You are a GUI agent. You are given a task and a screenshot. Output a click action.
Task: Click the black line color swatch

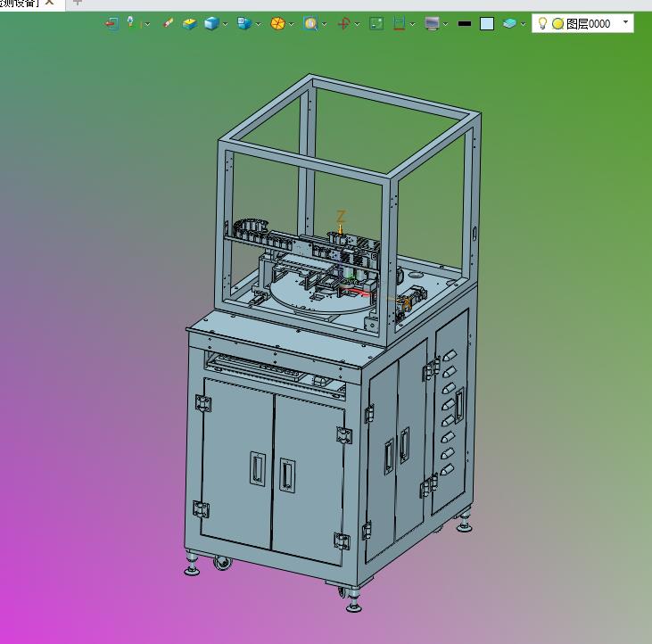pyautogui.click(x=465, y=24)
